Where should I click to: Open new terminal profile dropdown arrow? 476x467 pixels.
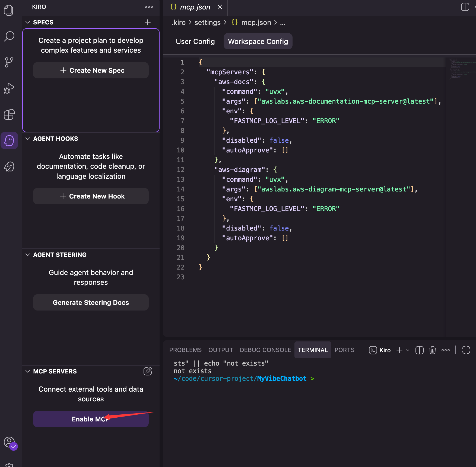point(408,350)
